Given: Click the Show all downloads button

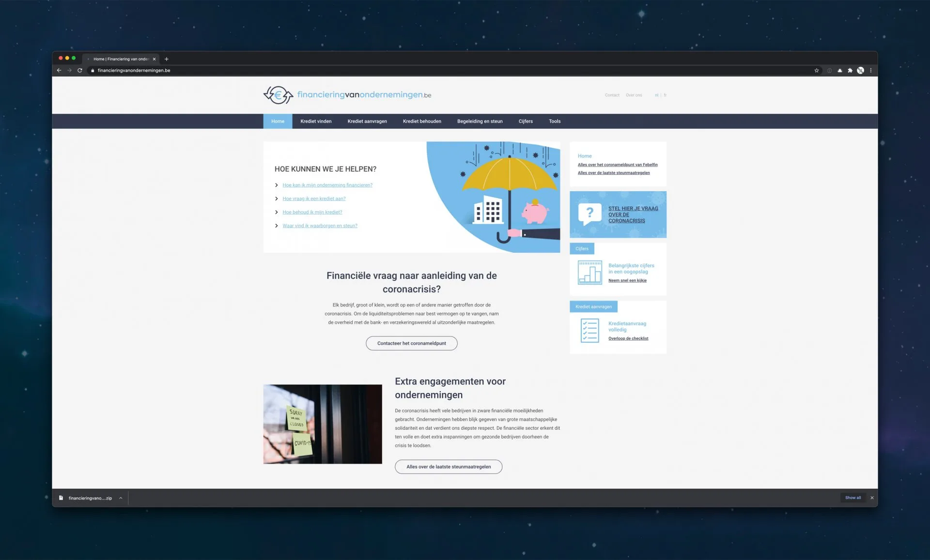Looking at the screenshot, I should pyautogui.click(x=853, y=498).
